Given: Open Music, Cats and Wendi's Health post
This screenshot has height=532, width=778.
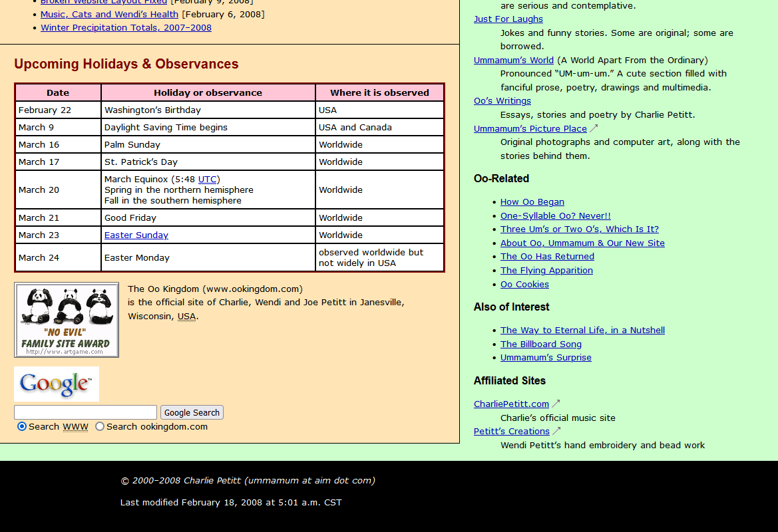Looking at the screenshot, I should pyautogui.click(x=109, y=14).
